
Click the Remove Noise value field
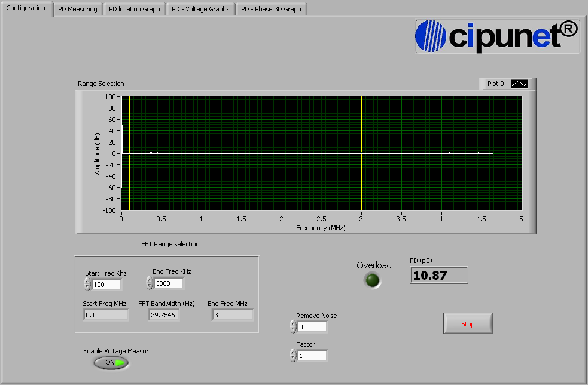(312, 327)
